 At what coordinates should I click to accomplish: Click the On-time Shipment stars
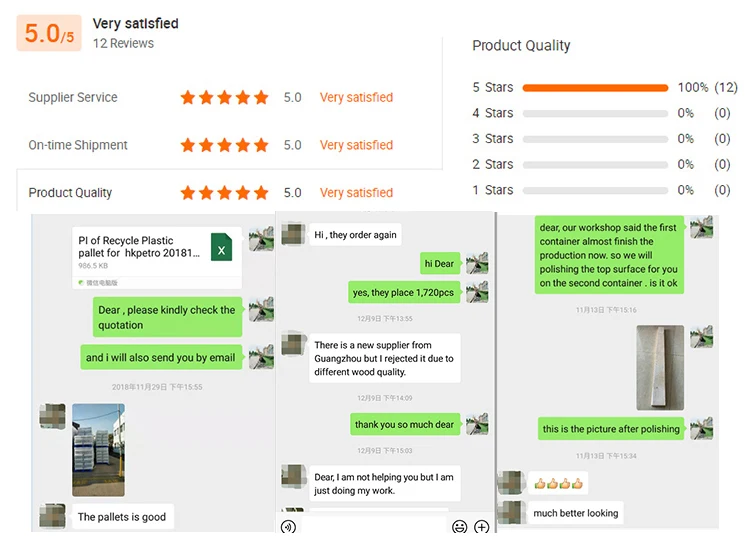tap(224, 145)
